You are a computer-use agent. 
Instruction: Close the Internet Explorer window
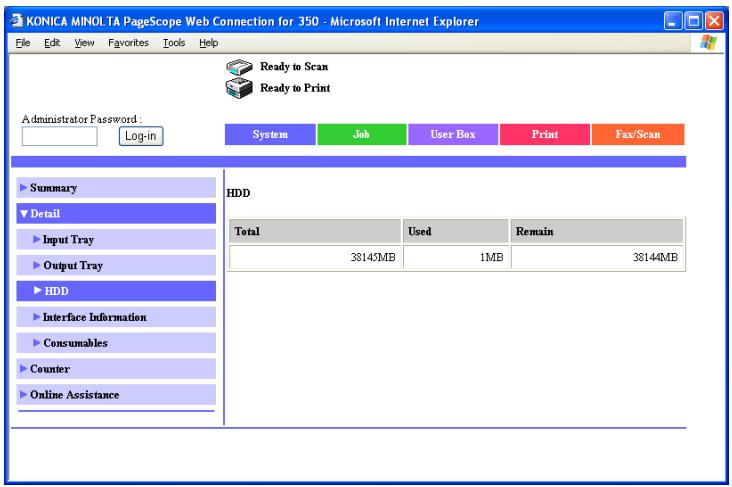tap(715, 21)
